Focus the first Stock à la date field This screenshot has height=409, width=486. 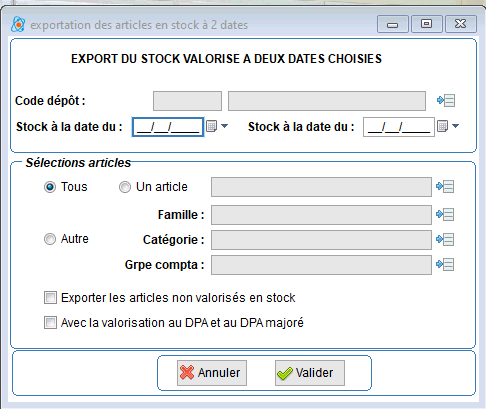[168, 127]
